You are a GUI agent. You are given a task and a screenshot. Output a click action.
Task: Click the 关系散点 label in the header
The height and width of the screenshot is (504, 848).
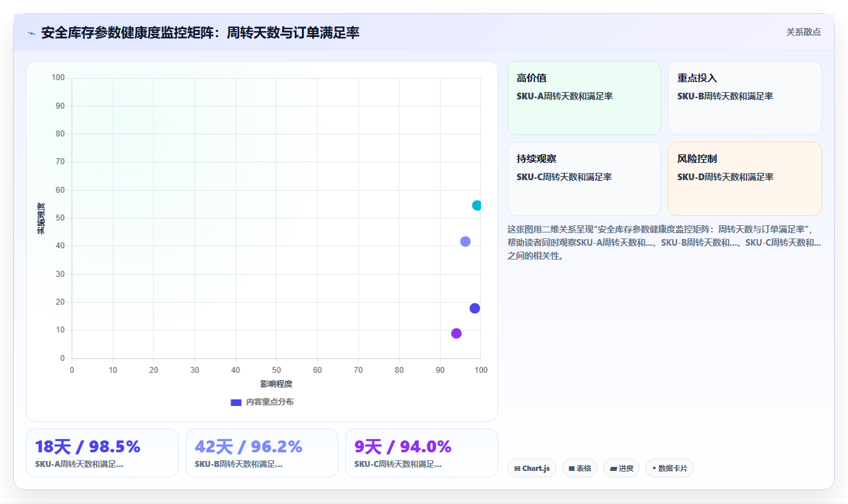(803, 32)
